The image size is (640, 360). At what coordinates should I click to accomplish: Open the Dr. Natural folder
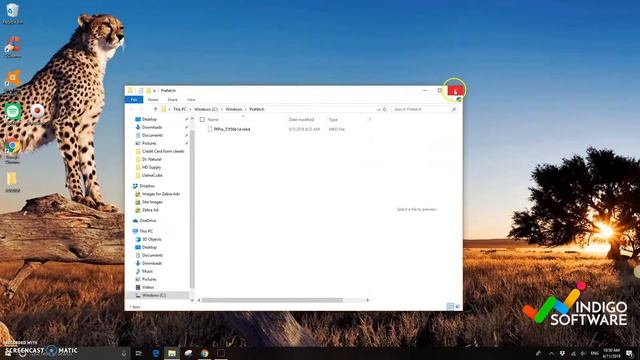(x=151, y=159)
